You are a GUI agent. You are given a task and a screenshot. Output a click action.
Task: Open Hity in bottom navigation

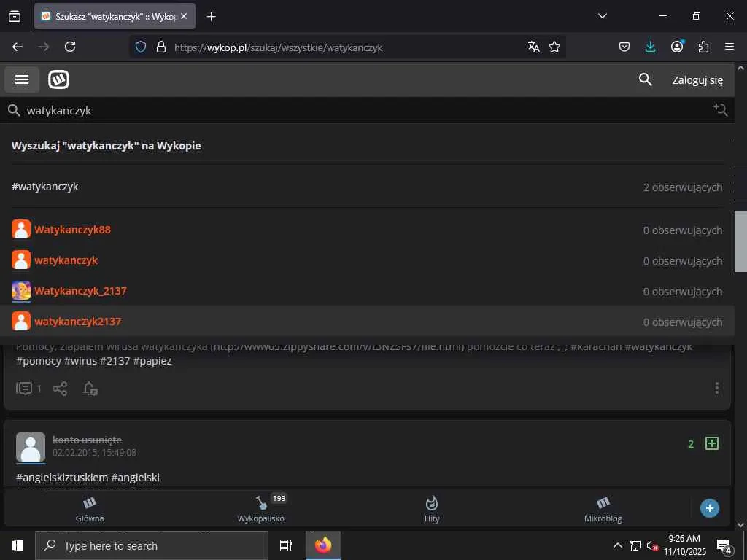point(432,509)
